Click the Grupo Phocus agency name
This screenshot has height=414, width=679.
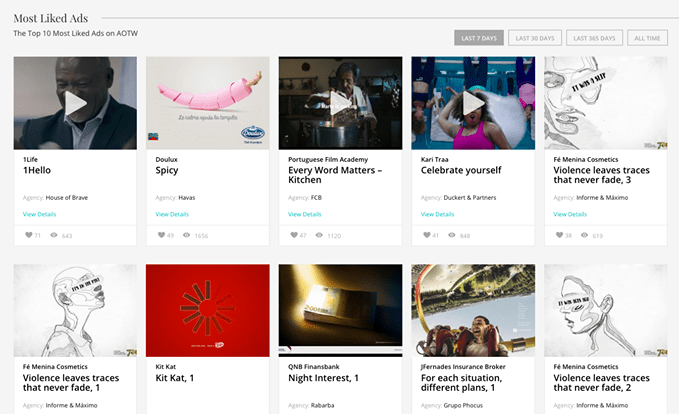463,405
